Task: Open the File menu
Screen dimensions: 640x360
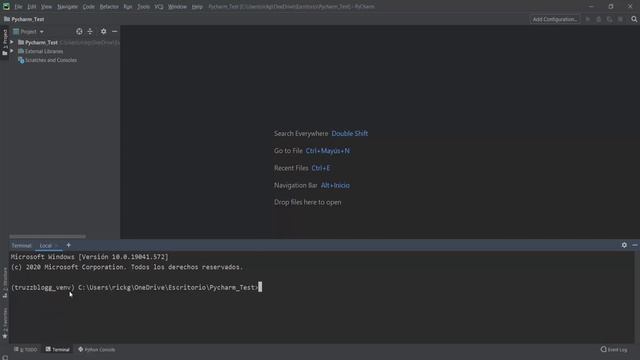Action: [18, 7]
